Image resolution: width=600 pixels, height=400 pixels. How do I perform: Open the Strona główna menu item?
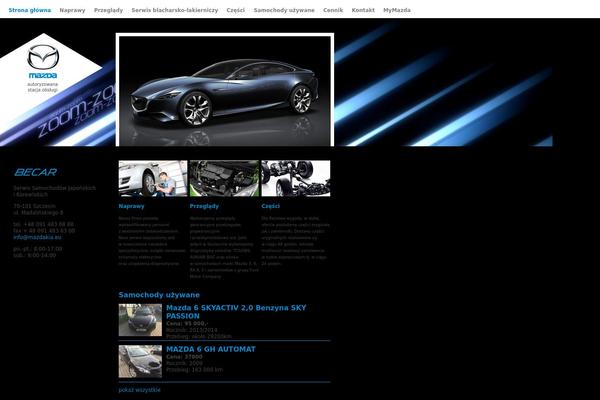coord(29,10)
